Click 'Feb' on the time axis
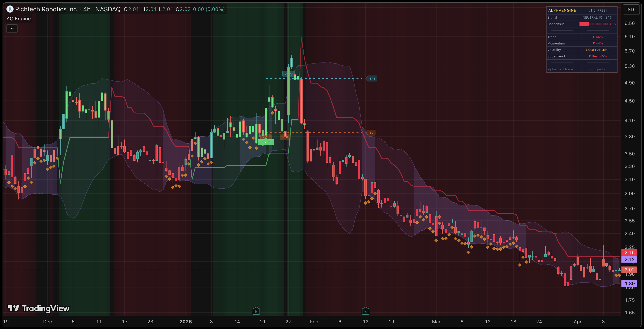Viewport: 644px width, 329px height. coord(314,322)
